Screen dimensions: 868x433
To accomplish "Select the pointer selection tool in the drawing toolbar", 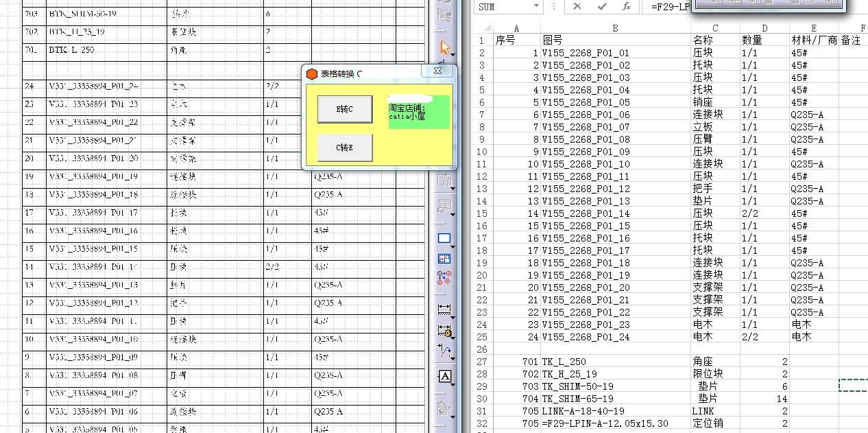I will 444,47.
